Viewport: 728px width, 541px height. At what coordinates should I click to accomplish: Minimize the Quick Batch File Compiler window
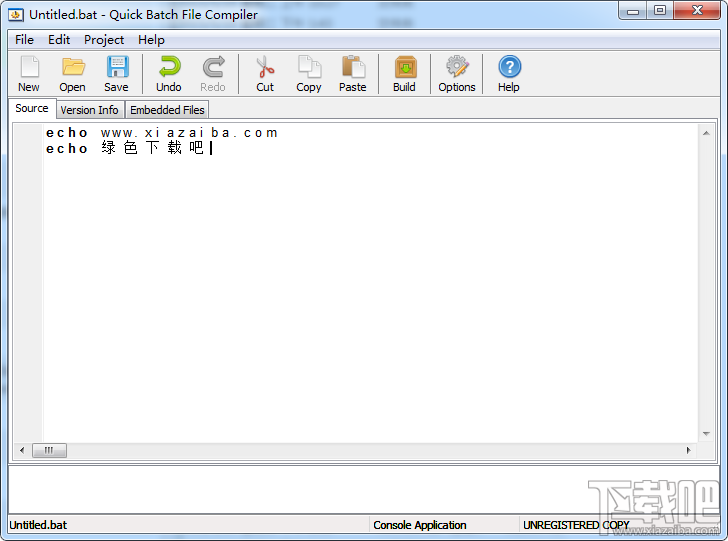(633, 11)
